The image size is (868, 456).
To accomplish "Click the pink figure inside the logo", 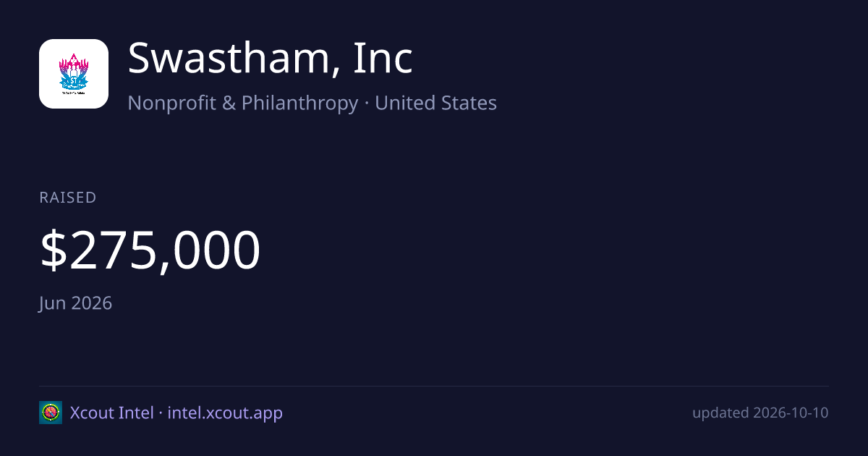I will pyautogui.click(x=74, y=65).
